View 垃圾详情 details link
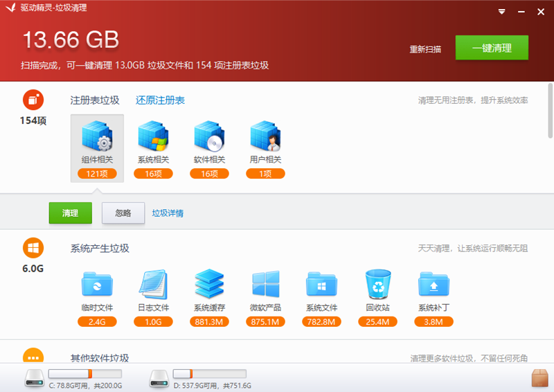The image size is (554, 392). click(168, 213)
